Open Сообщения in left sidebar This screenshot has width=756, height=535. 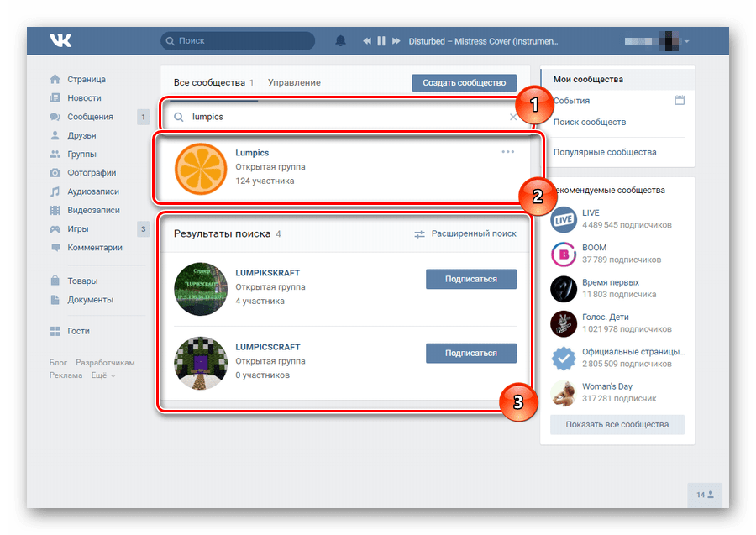point(90,117)
